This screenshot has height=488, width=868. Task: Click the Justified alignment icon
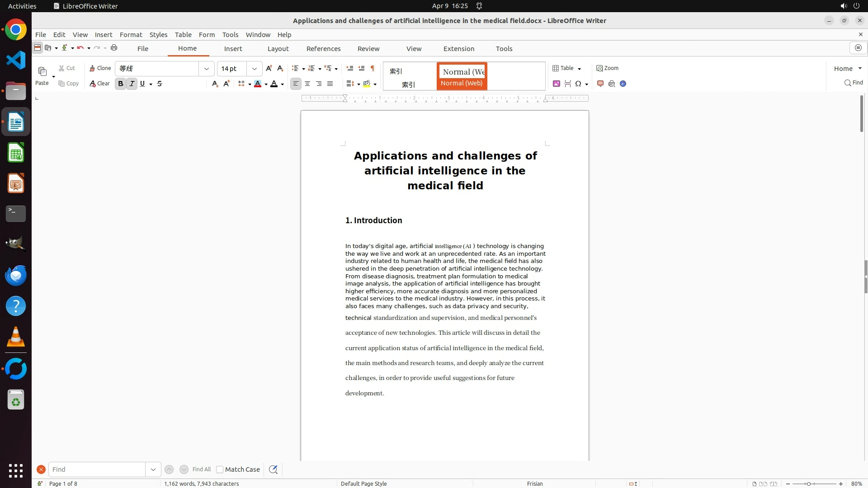click(330, 84)
